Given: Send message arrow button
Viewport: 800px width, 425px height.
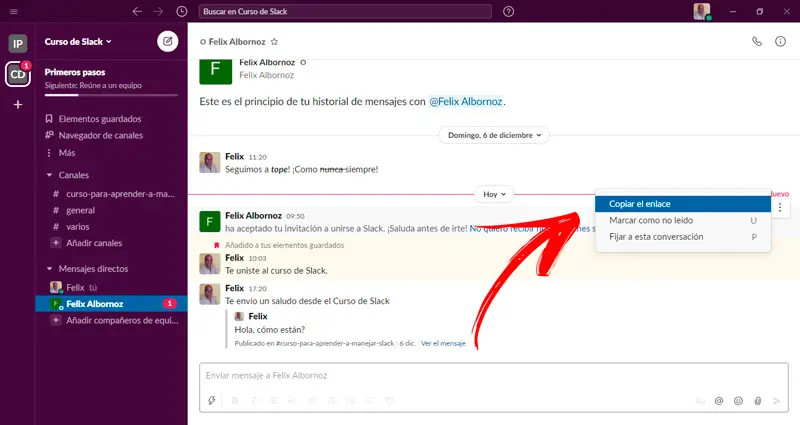Looking at the screenshot, I should tap(777, 401).
